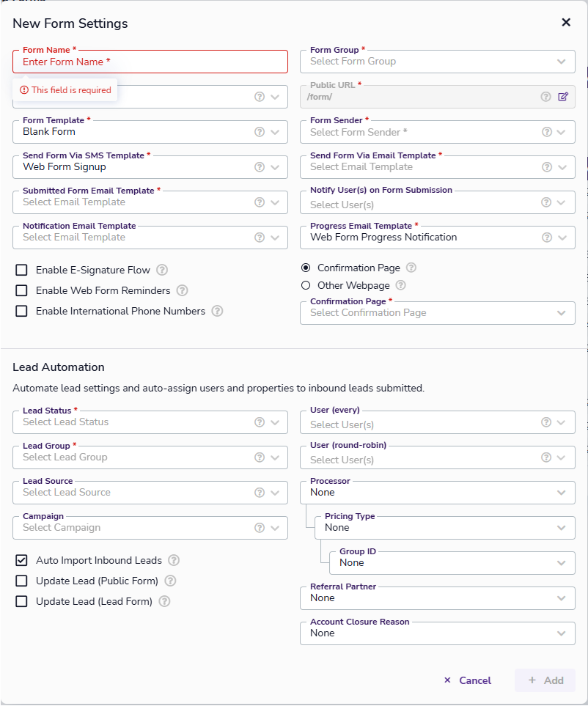
Task: Expand the Account Closure Reason dropdown
Action: pos(437,633)
